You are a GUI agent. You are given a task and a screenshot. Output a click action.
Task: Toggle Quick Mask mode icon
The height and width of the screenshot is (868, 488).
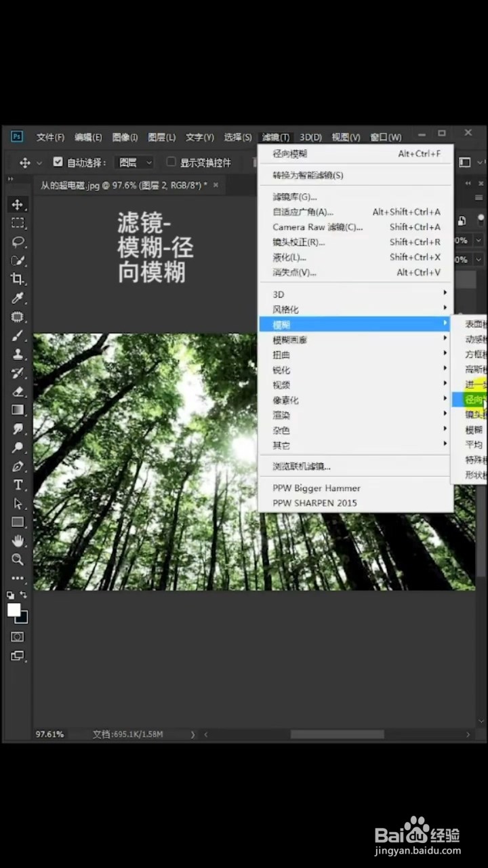[18, 637]
